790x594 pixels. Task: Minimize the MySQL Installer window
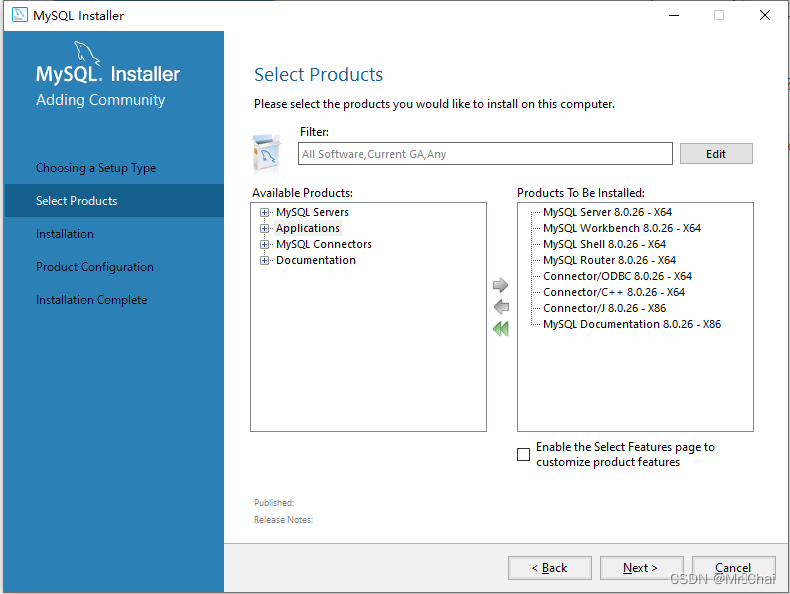[674, 15]
